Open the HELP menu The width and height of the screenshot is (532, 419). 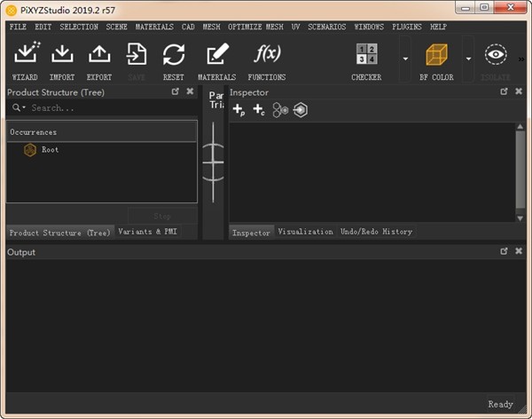(438, 27)
